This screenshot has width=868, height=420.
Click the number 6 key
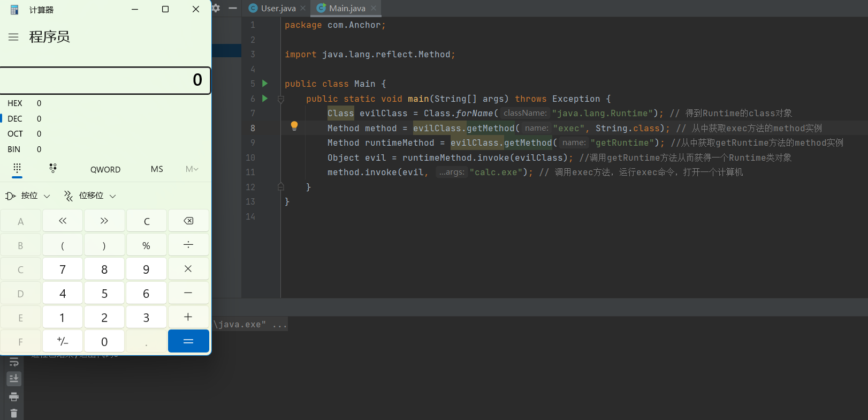[x=147, y=293]
